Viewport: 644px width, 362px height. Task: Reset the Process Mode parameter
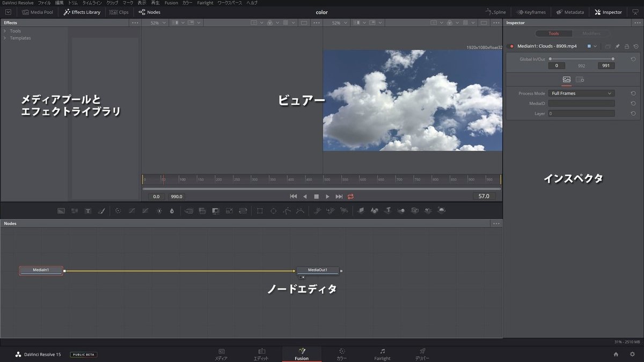click(633, 93)
